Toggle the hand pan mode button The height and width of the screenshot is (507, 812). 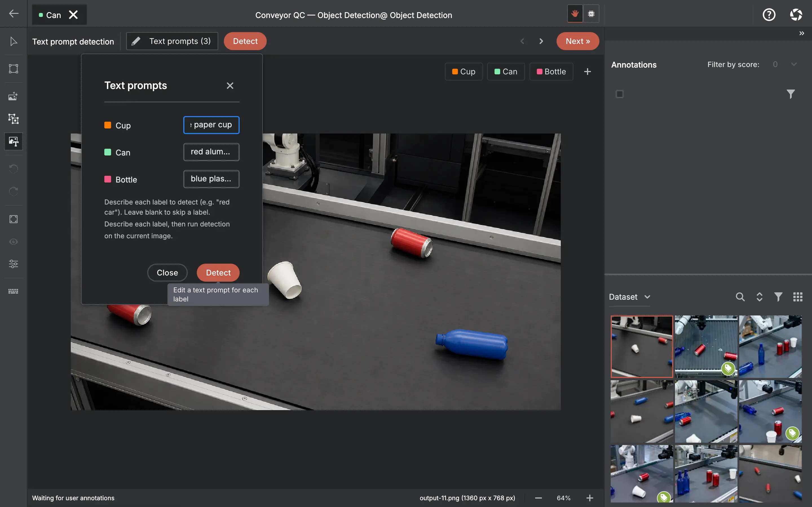tap(575, 14)
